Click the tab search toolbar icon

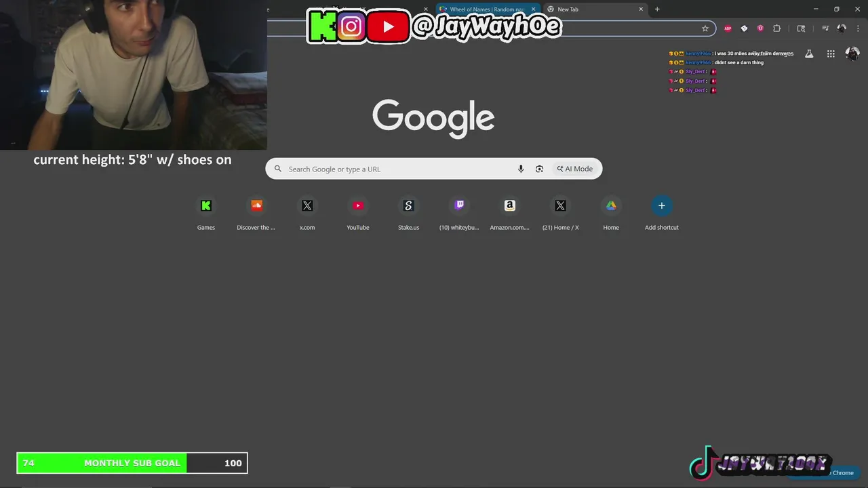point(801,28)
